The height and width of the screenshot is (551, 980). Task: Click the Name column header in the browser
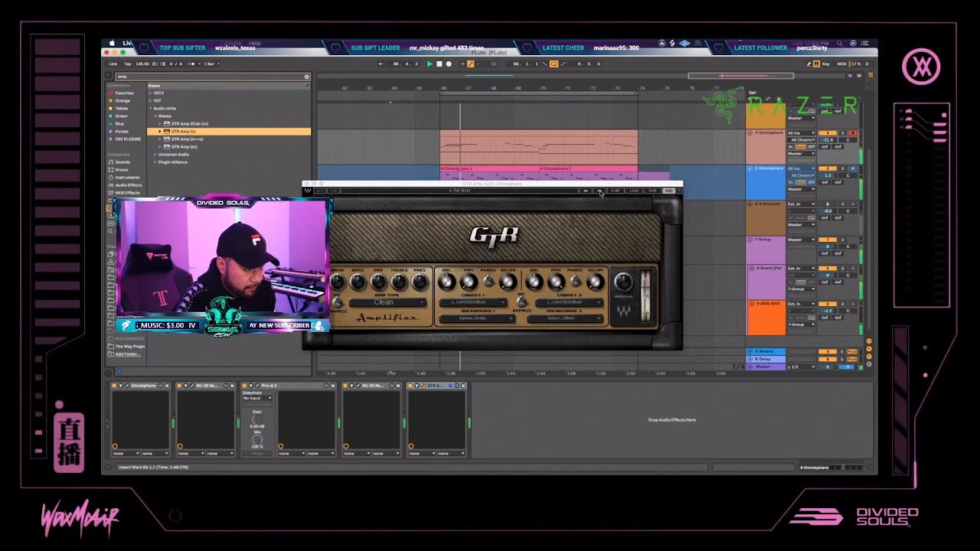pos(229,85)
